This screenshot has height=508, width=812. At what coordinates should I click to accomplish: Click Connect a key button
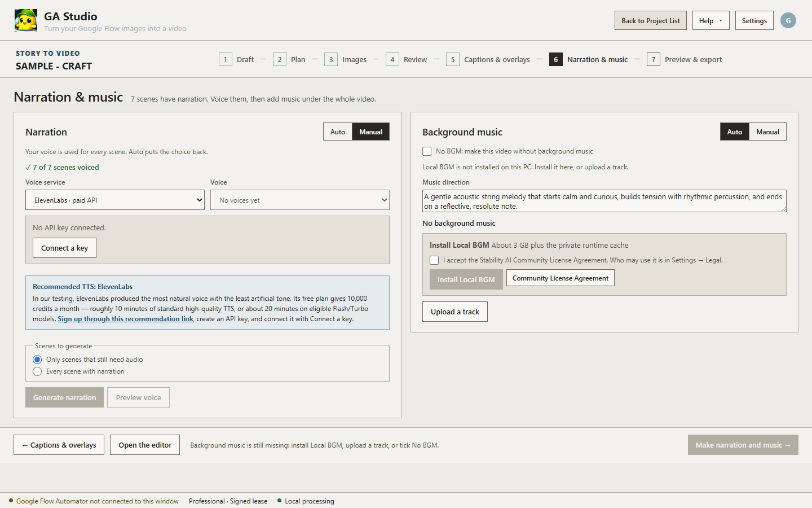[x=64, y=248]
